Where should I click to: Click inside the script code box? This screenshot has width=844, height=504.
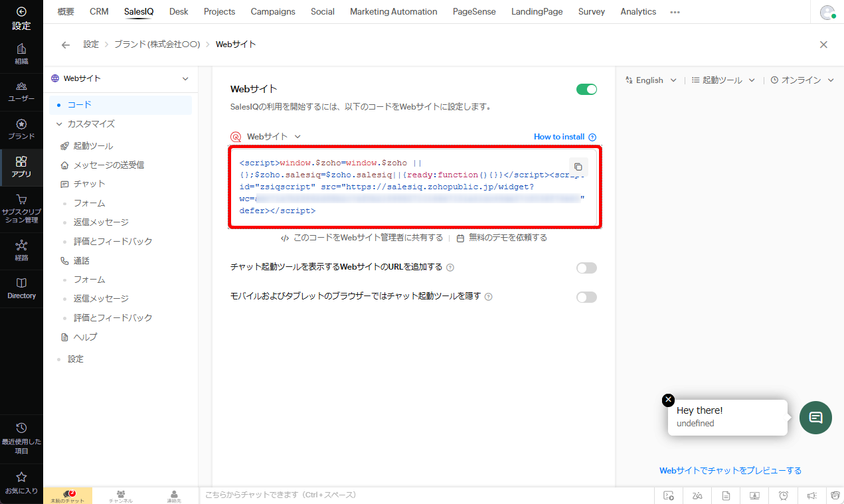point(415,188)
